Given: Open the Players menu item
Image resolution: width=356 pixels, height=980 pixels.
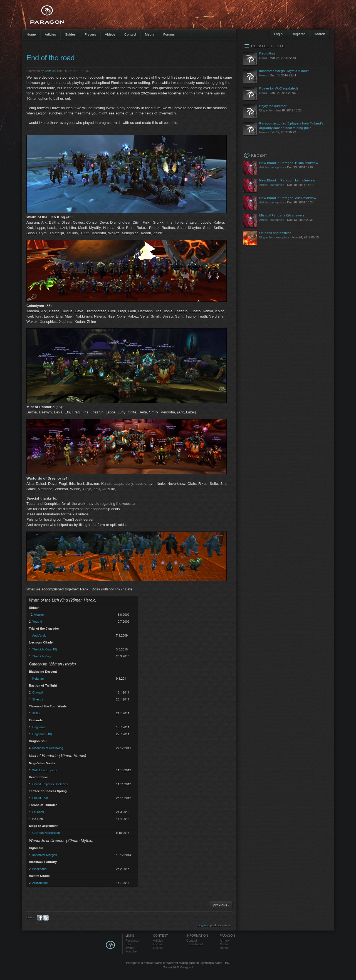Looking at the screenshot, I should (x=90, y=35).
